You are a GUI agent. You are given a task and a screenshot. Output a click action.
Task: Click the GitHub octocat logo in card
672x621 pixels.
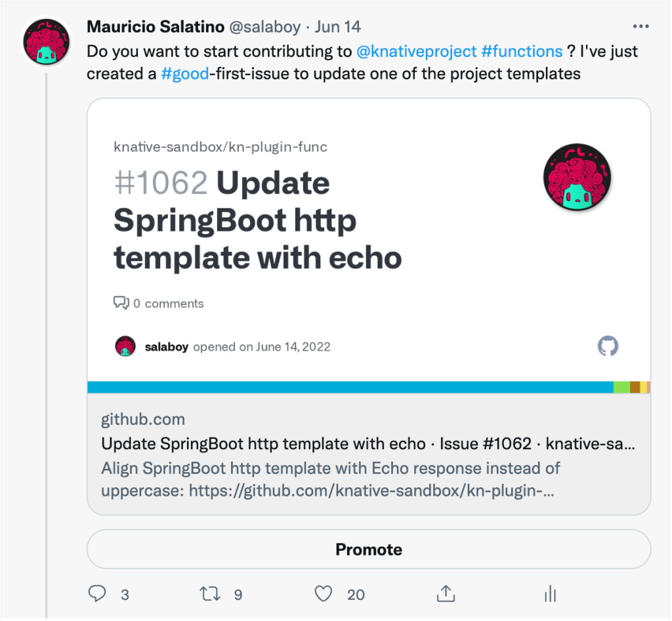click(608, 346)
